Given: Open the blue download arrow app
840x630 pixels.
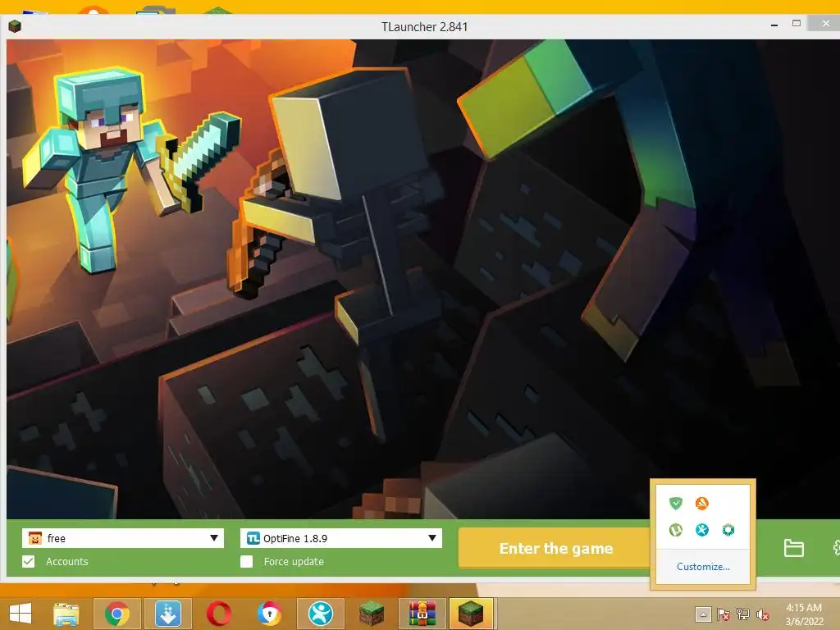Looking at the screenshot, I should [167, 614].
